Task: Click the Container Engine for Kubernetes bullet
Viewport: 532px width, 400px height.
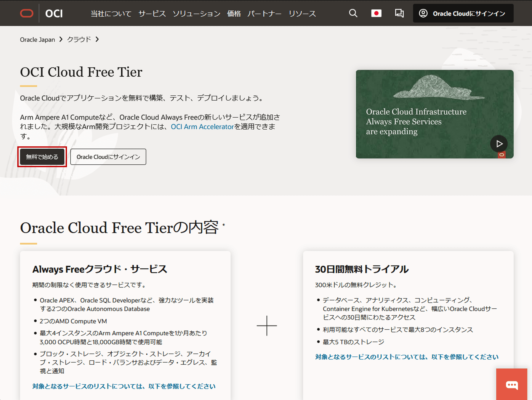Action: coord(410,309)
